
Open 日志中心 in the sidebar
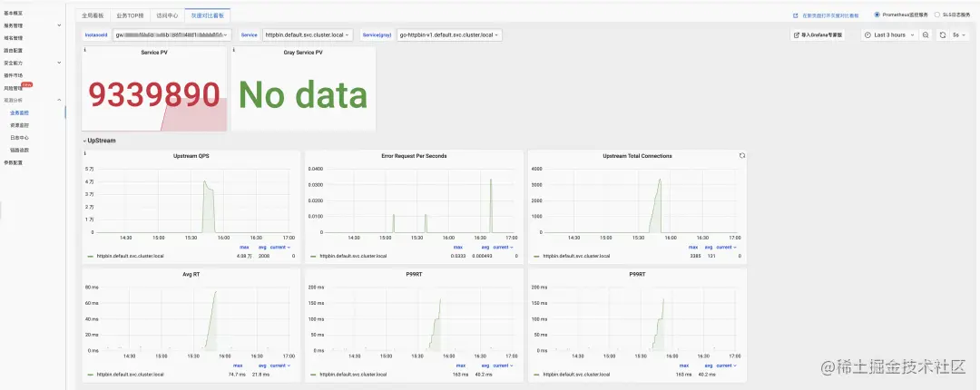(19, 138)
